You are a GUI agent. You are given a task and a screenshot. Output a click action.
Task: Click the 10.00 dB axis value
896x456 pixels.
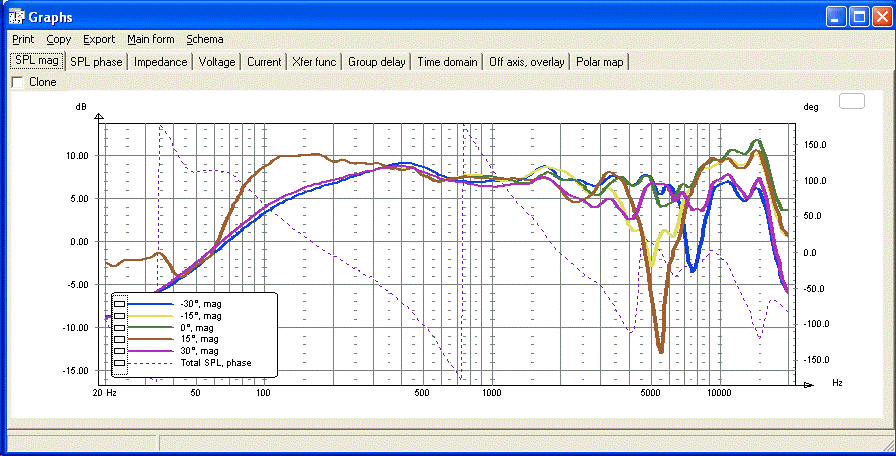75,155
